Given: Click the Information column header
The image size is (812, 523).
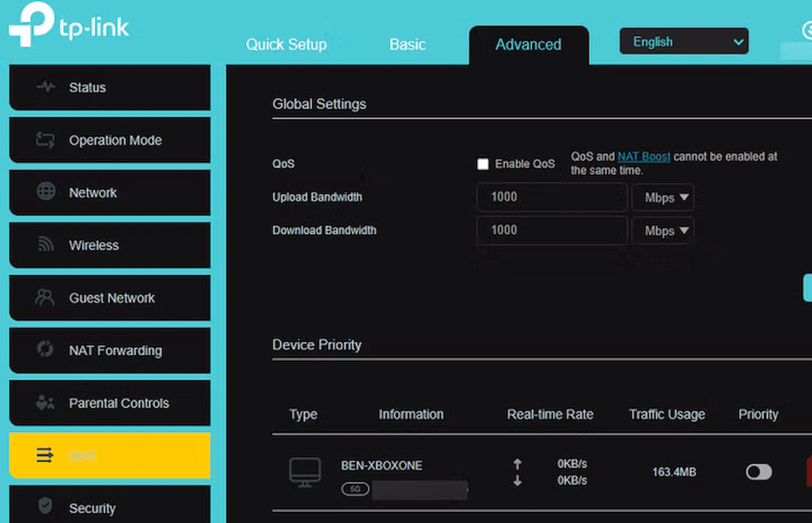Looking at the screenshot, I should (x=411, y=415).
